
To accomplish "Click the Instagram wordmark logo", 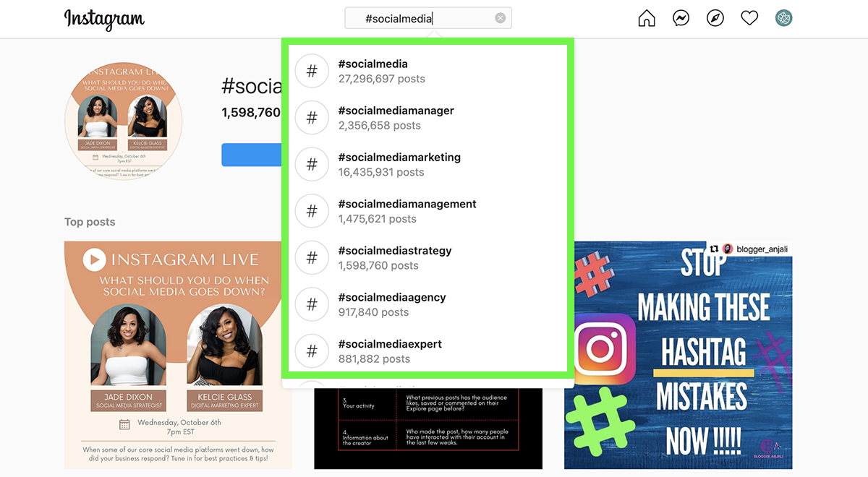I will [104, 19].
